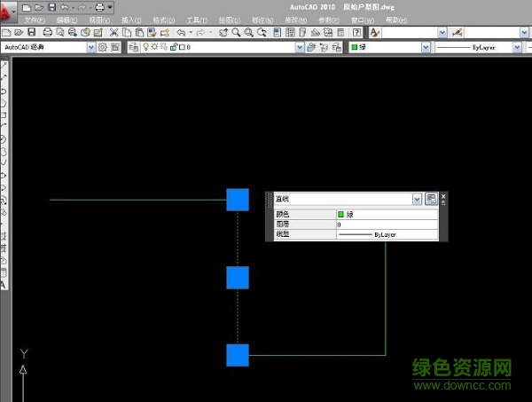Click the 图层 value field showing 0
The image size is (532, 402).
pos(387,225)
